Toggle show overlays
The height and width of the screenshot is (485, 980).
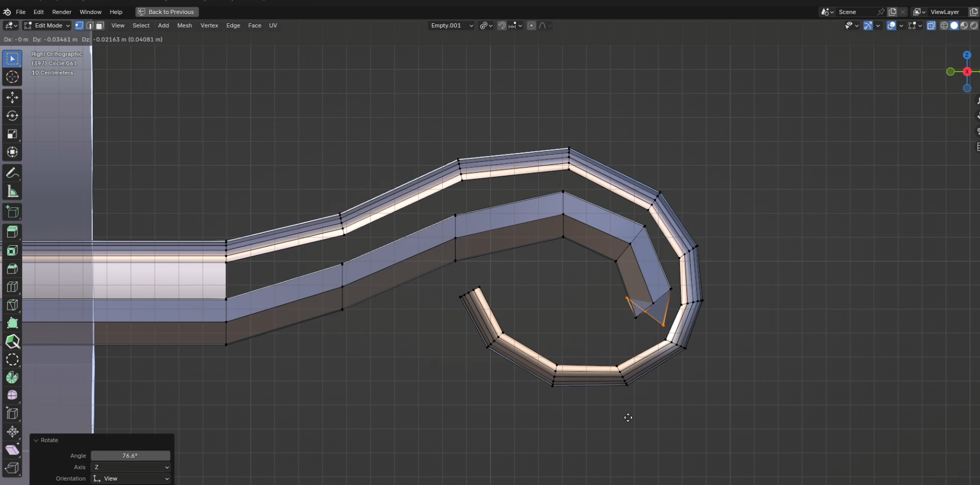point(892,25)
